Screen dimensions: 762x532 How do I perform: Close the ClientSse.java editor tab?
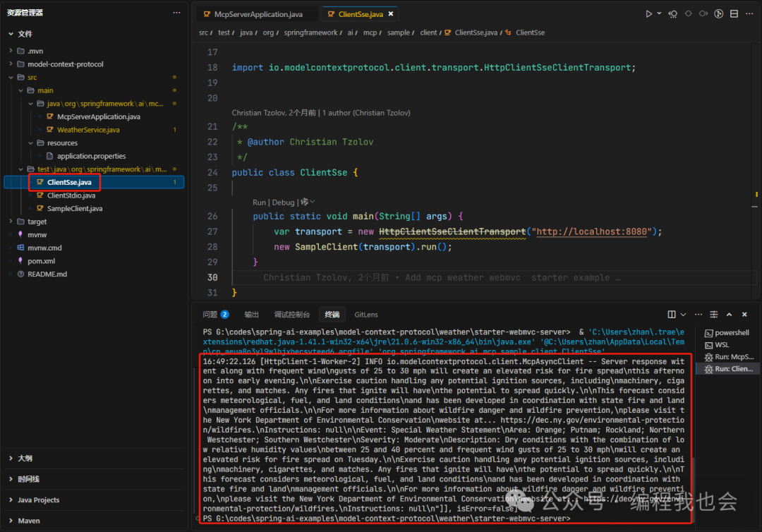pyautogui.click(x=392, y=14)
